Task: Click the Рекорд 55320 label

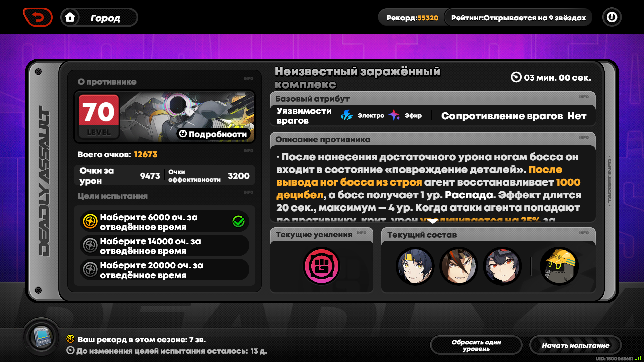Action: click(412, 18)
